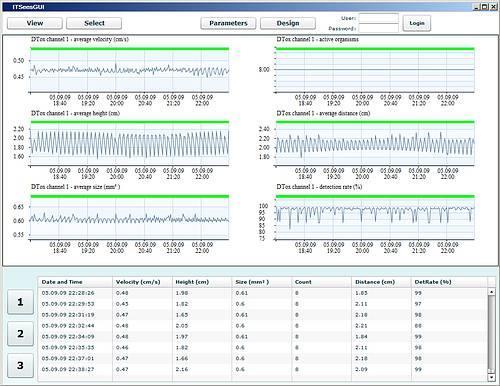Click the average size chart title
The height and width of the screenshot is (386, 500).
pos(76,187)
